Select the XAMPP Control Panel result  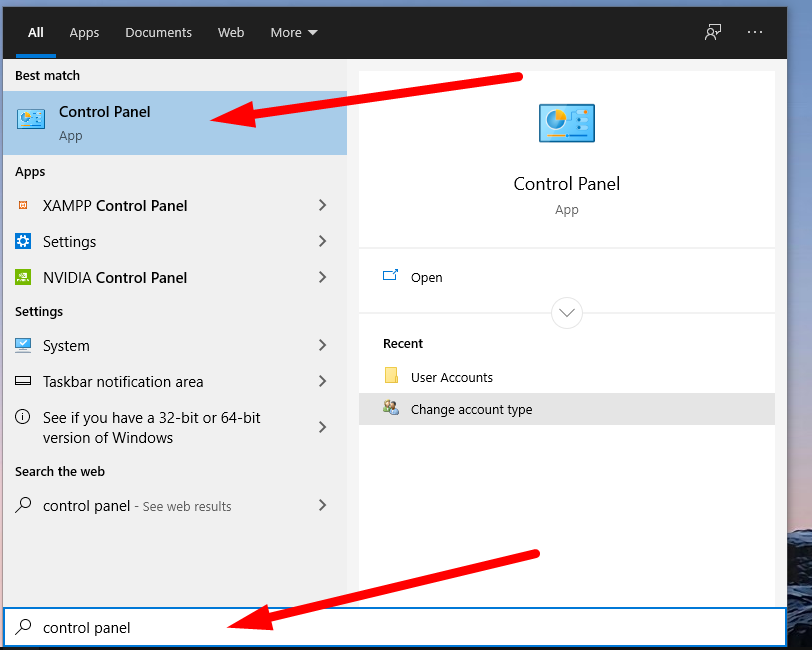point(175,205)
